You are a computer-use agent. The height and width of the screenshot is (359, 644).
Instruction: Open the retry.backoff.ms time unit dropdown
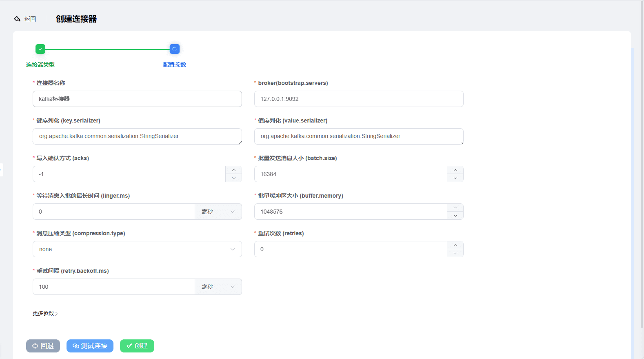pyautogui.click(x=218, y=287)
